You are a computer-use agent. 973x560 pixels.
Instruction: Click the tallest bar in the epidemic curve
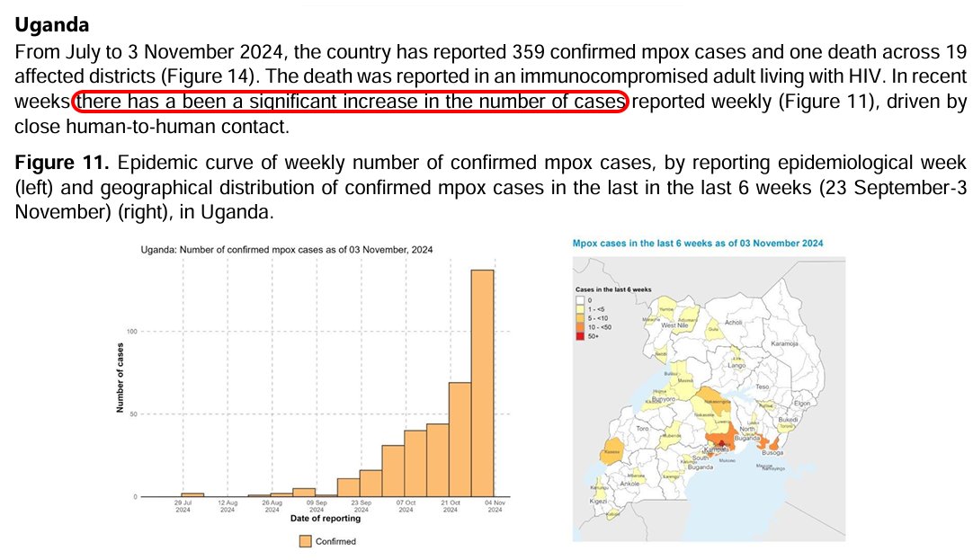[482, 383]
